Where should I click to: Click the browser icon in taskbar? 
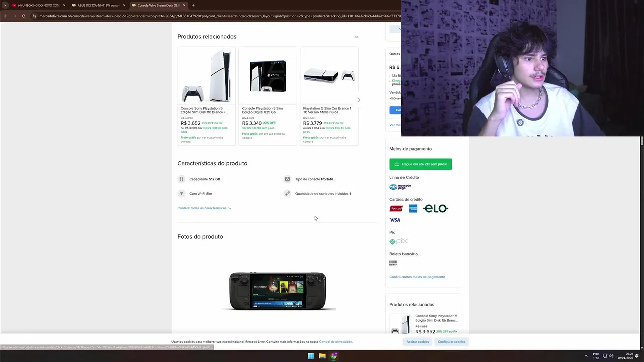click(x=334, y=356)
